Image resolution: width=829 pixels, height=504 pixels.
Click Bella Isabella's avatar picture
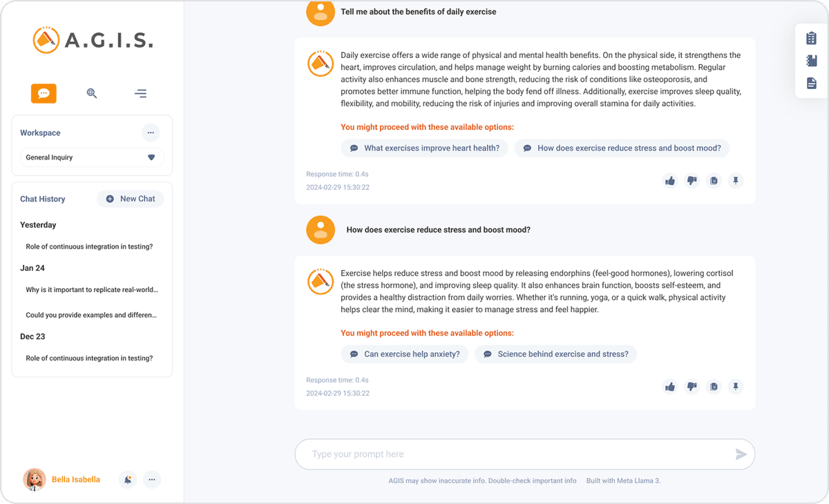(x=35, y=479)
